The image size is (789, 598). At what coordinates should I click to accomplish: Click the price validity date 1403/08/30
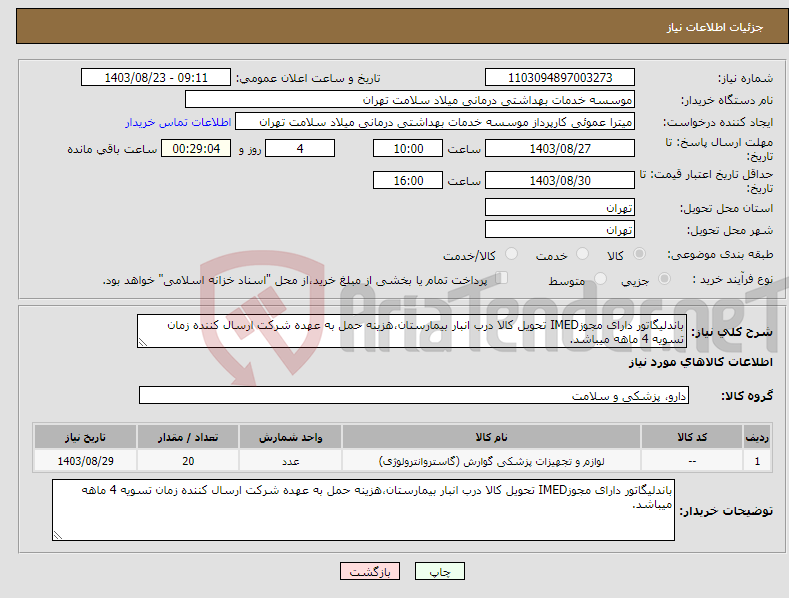560,180
